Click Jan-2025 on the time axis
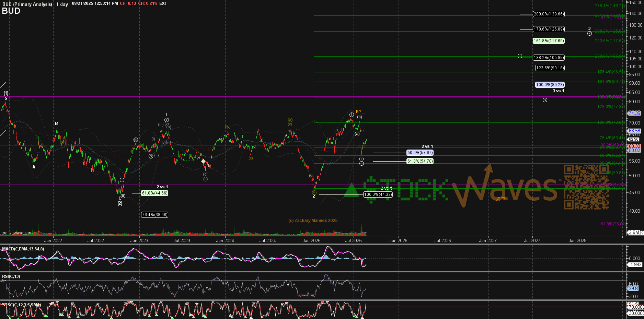644x319 pixels. (x=311, y=240)
